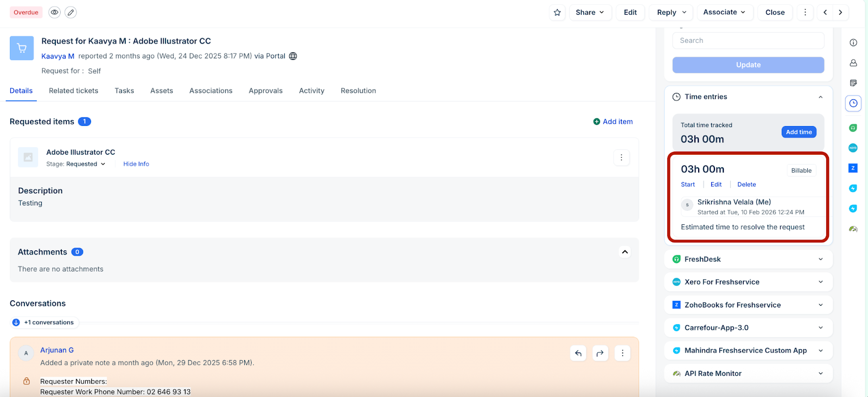Screen dimensions: 868x397
Task: Go to previous ticket arrow
Action: tap(825, 12)
